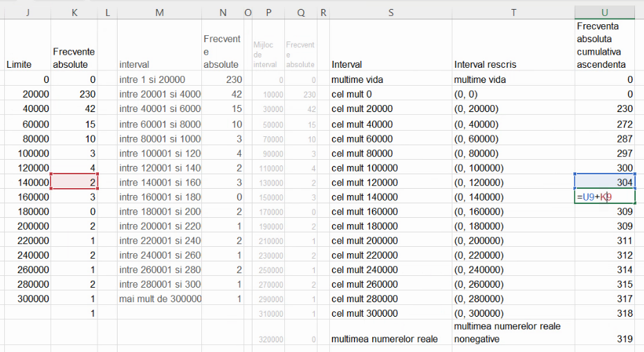Select the 'multimea numerelor reale nonegative' cell
The image size is (644, 352).
tap(513, 333)
